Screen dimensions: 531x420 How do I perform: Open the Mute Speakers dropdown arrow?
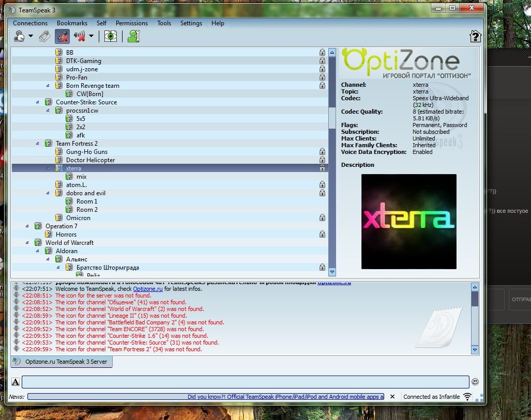tap(92, 36)
